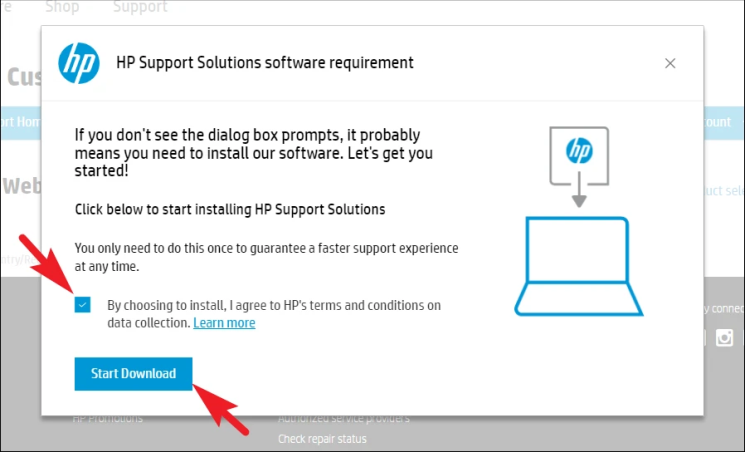
Task: Click the HP logo in dialog header
Action: pos(79,63)
